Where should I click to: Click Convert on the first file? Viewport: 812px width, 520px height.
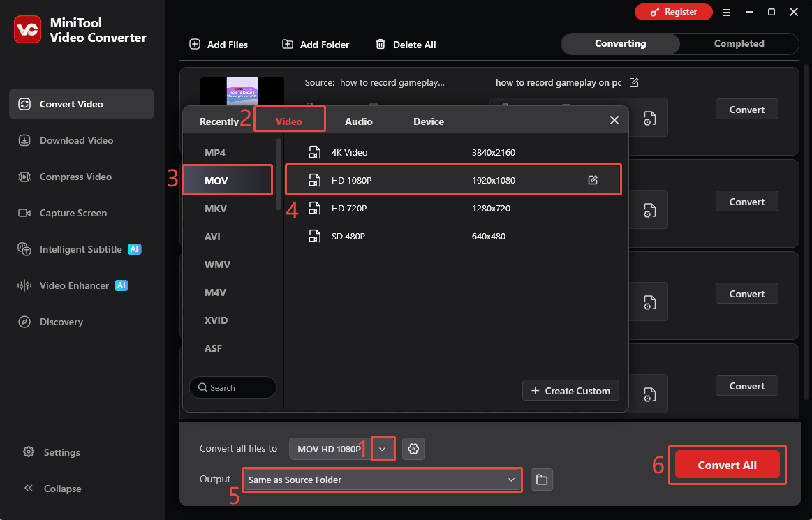(747, 110)
